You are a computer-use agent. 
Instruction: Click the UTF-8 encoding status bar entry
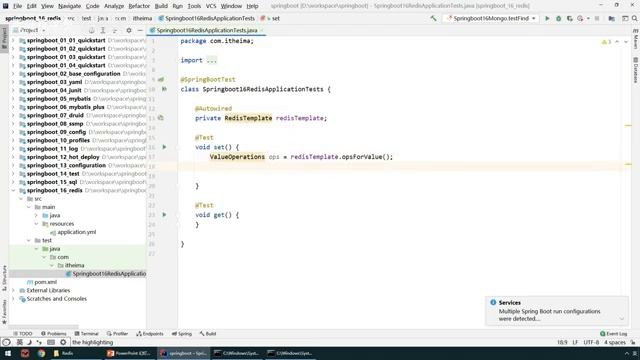coord(591,342)
